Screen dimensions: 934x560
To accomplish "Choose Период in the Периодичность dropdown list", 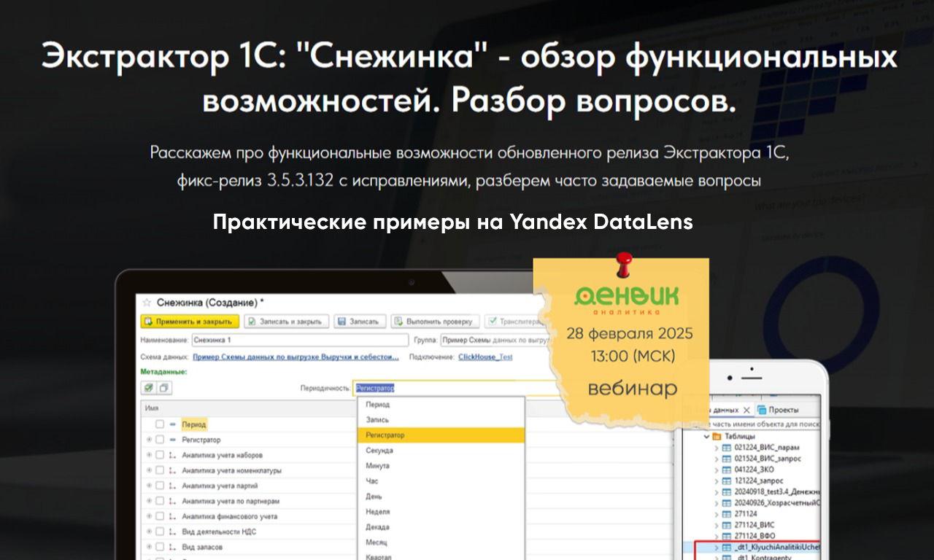I will [441, 404].
